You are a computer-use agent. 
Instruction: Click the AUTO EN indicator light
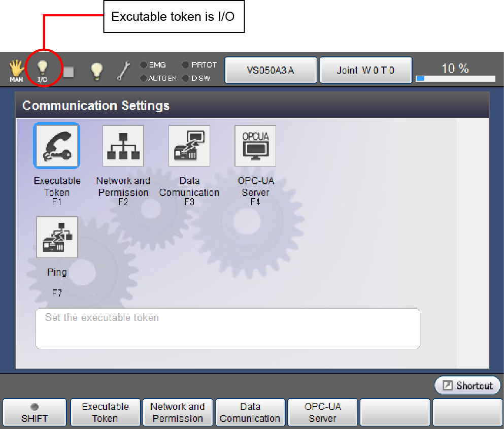pyautogui.click(x=144, y=78)
